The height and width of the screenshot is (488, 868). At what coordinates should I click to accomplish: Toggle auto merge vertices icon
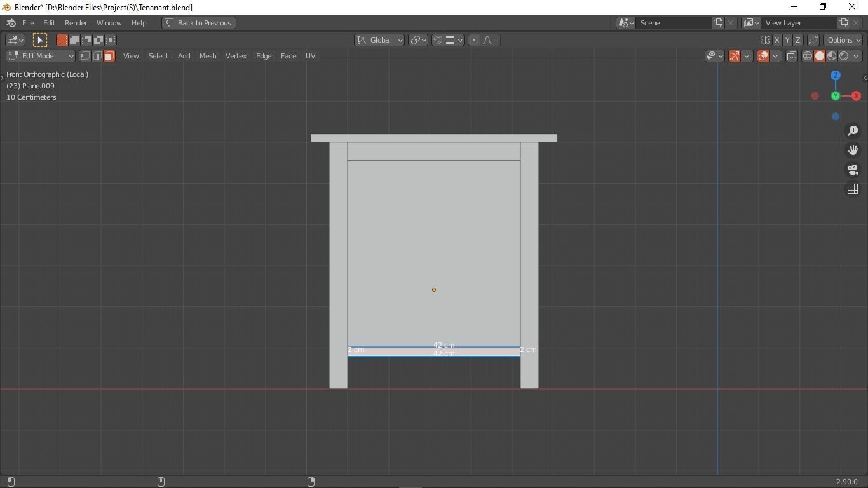click(813, 40)
